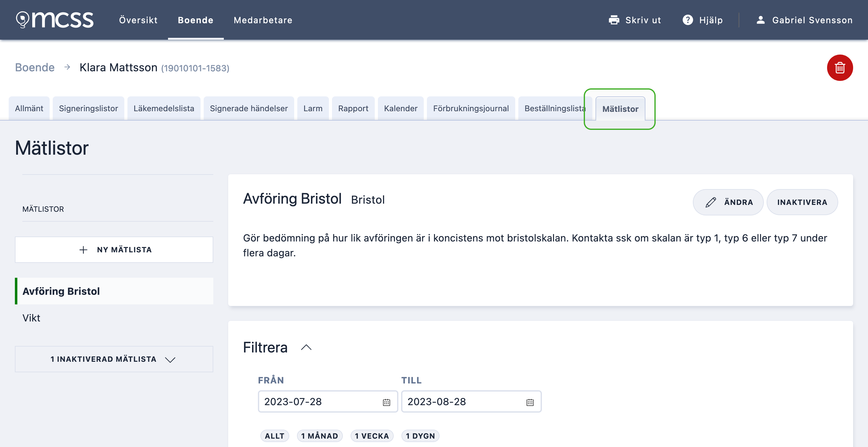
Task: Click the pencil Ändra edit button
Action: click(x=728, y=202)
